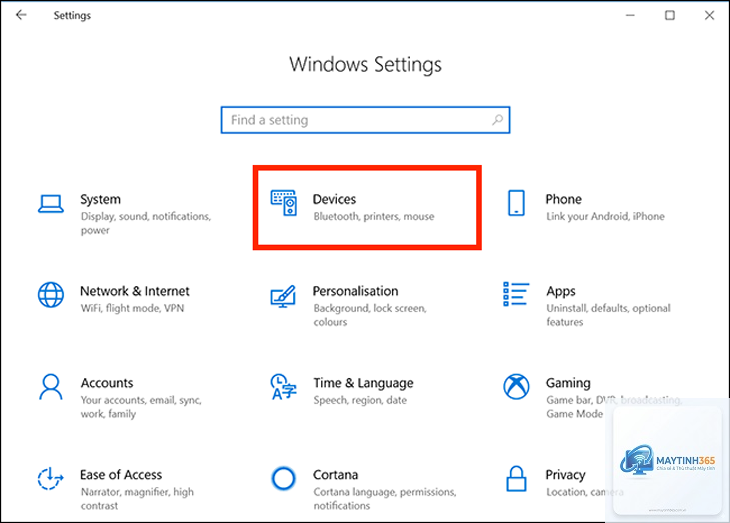
Task: Open the Gaming title
Action: 568,383
